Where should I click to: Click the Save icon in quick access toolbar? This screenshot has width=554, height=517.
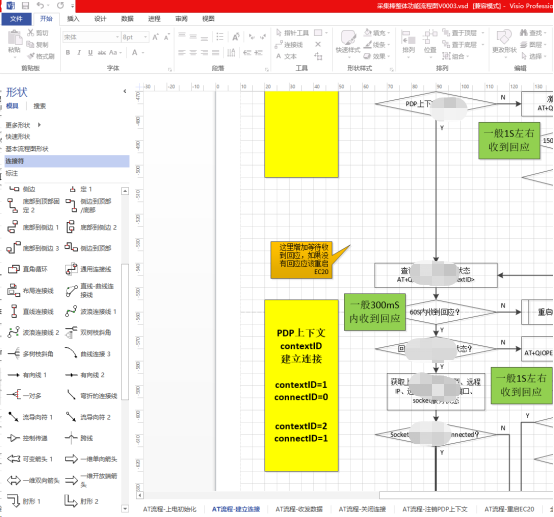click(x=25, y=6)
